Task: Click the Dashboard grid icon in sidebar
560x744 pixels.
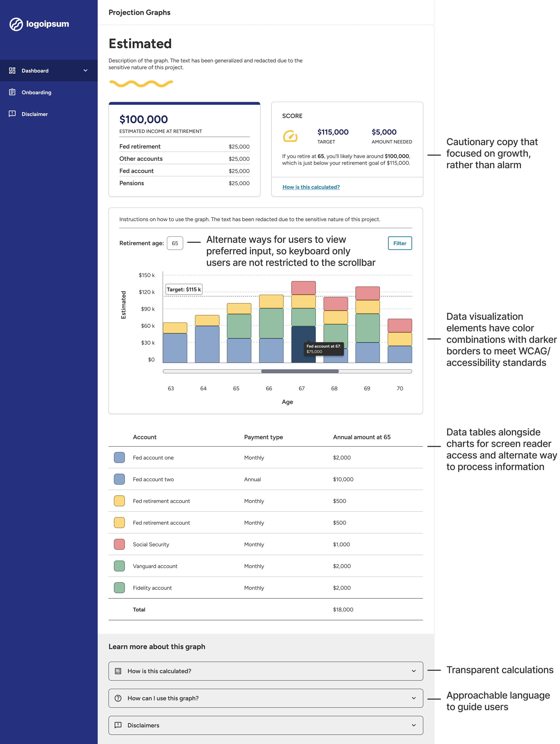Action: (x=12, y=70)
